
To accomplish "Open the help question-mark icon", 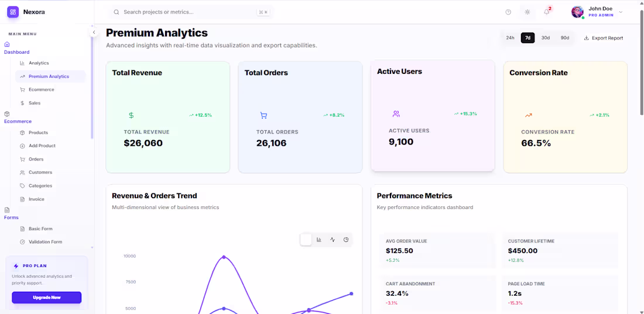I will click(508, 12).
